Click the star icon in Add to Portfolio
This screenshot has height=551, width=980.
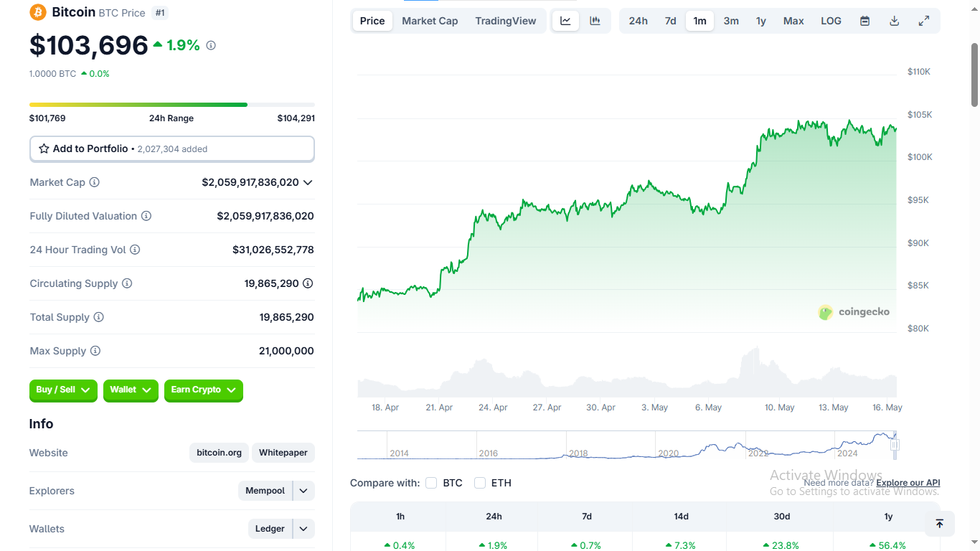tap(44, 149)
